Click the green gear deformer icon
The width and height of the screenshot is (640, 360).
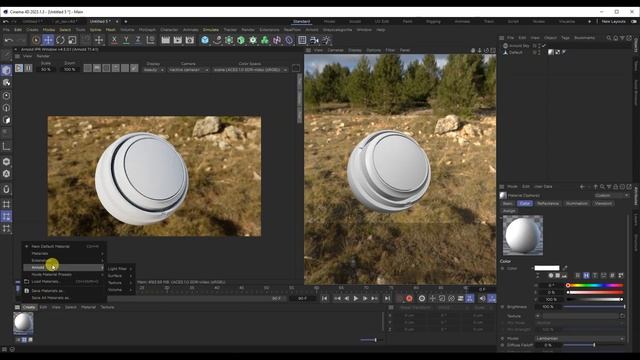(253, 40)
